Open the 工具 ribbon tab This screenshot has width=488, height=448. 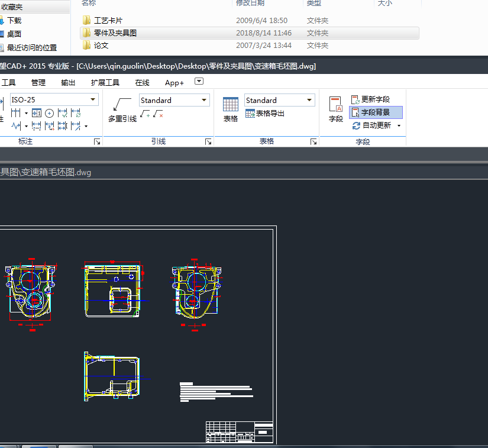point(8,82)
